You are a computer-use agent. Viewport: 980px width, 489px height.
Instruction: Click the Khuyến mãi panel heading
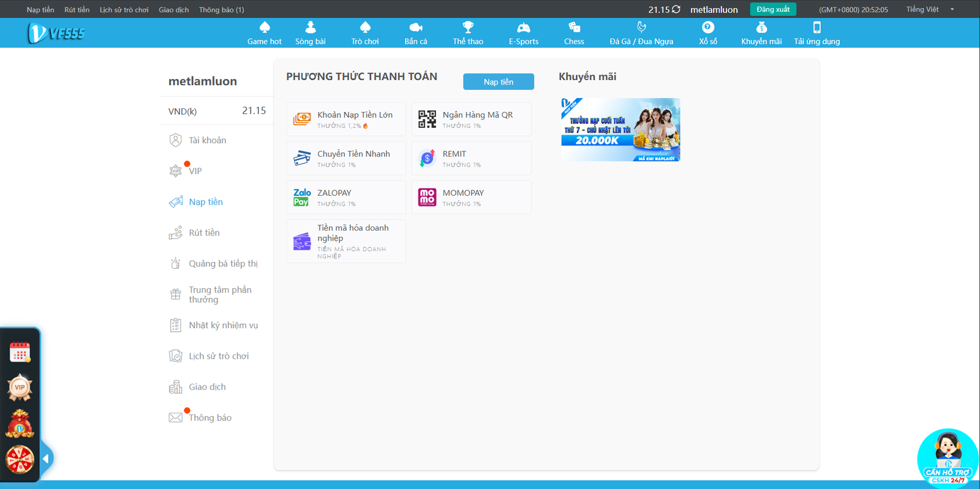pos(587,77)
